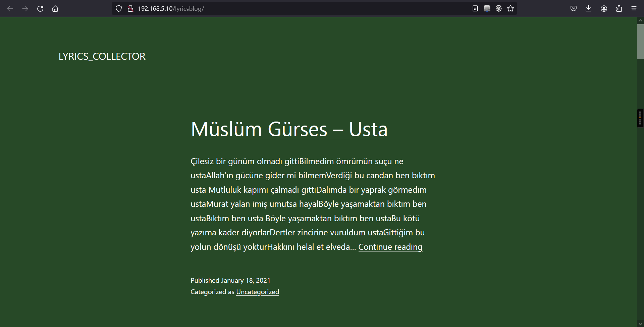Click the fingerprint extension icon
Screen dimensions: 644x327
[499, 9]
